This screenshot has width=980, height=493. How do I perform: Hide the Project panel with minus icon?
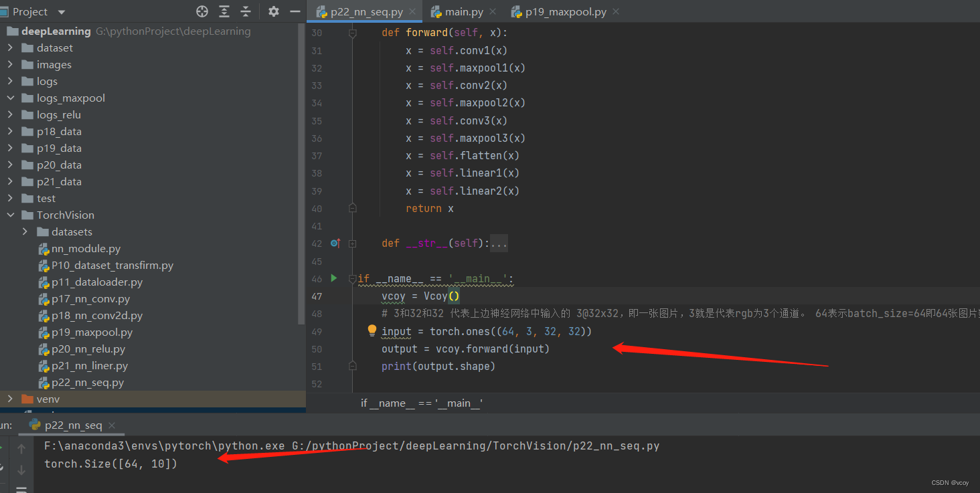295,11
